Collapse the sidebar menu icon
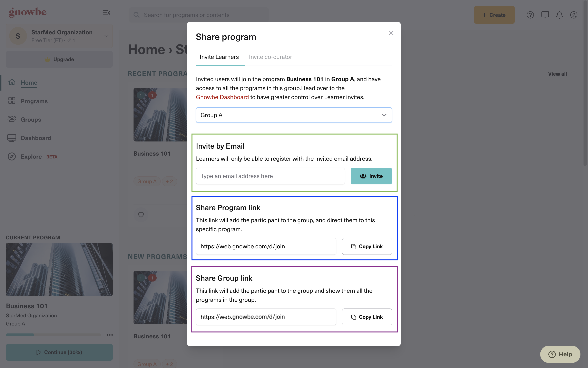 [x=106, y=13]
